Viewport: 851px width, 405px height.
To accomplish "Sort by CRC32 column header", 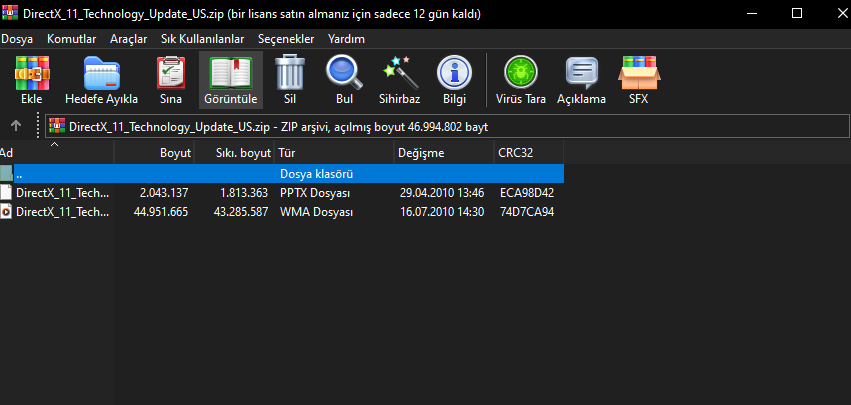I will tap(529, 153).
